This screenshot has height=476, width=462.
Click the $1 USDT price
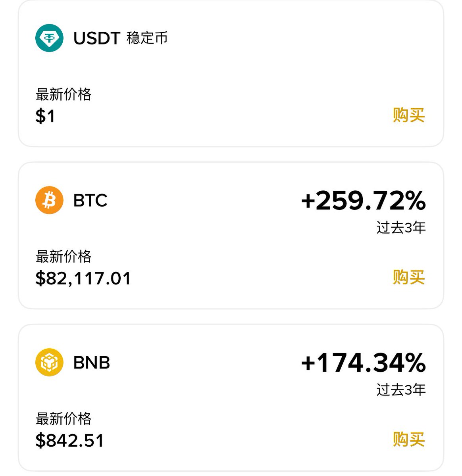click(x=45, y=116)
